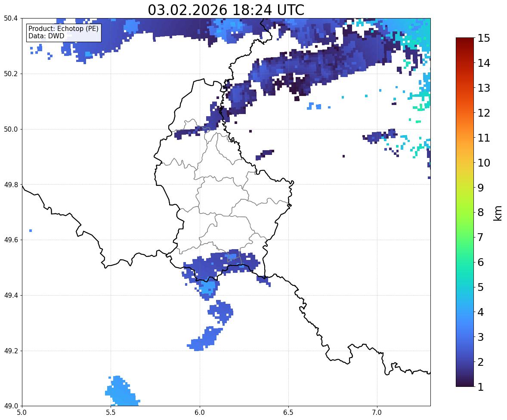Image resolution: width=507 pixels, height=420 pixels.
Task: Click the latitude axis label '50.4'
Action: point(10,19)
